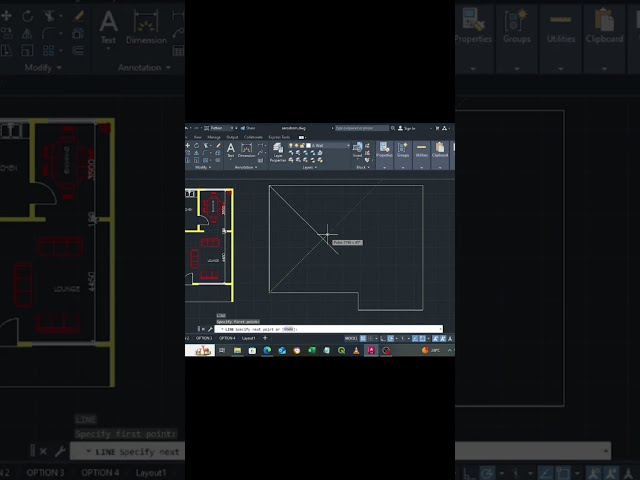Click the Autodesk App Store cart icon
Image resolution: width=640 pixels, height=480 pixels.
(x=437, y=128)
